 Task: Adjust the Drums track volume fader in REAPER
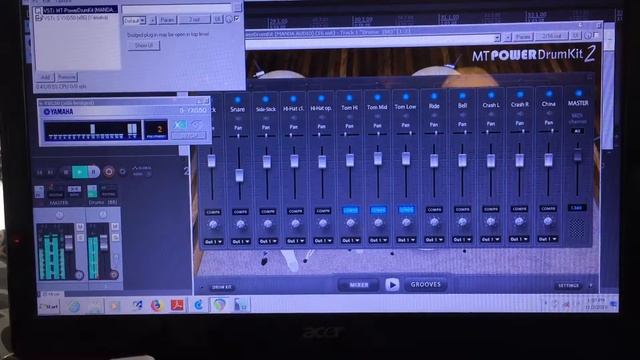coord(104,242)
